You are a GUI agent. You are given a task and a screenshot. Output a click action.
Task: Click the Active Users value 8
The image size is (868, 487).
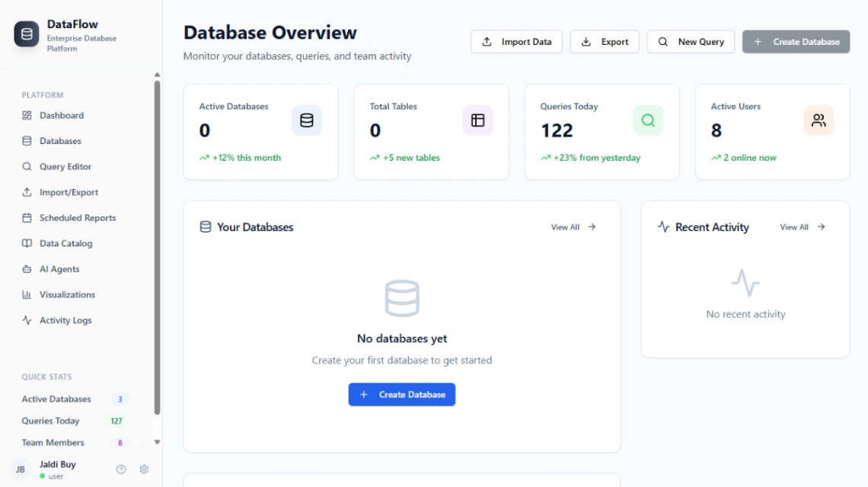(x=716, y=130)
